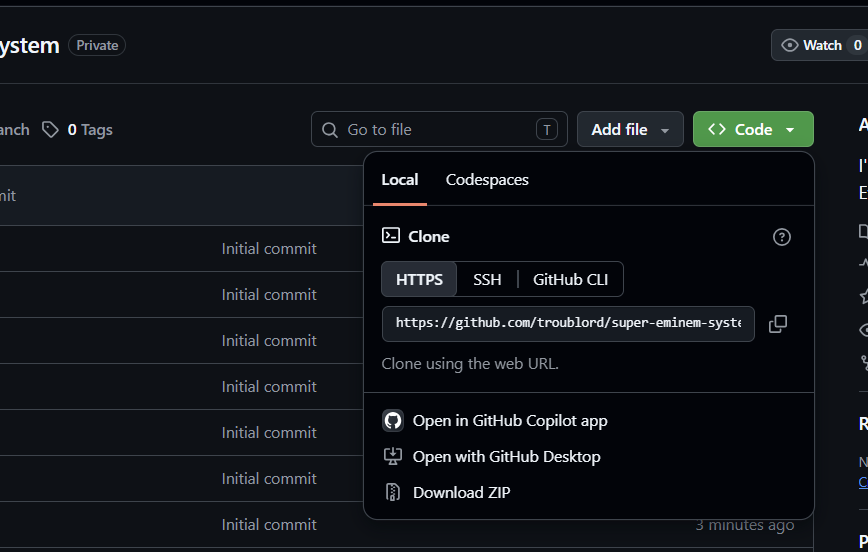Click the Private repository badge
This screenshot has height=552, width=868.
[97, 45]
